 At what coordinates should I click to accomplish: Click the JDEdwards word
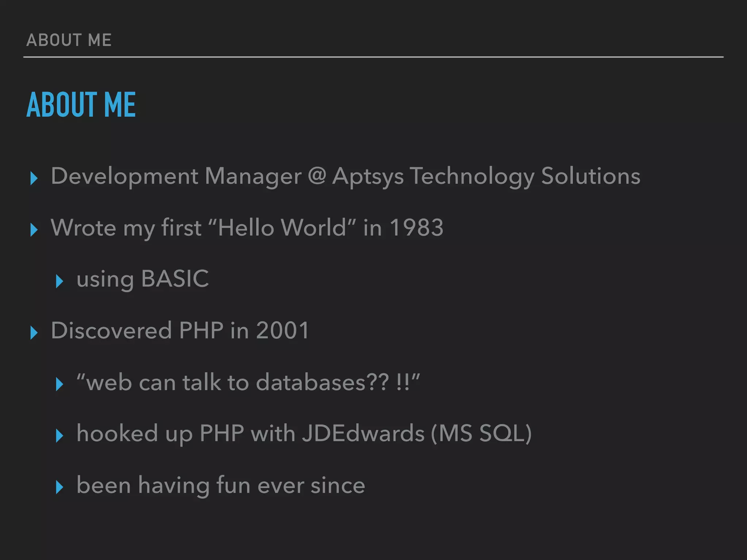tap(363, 433)
